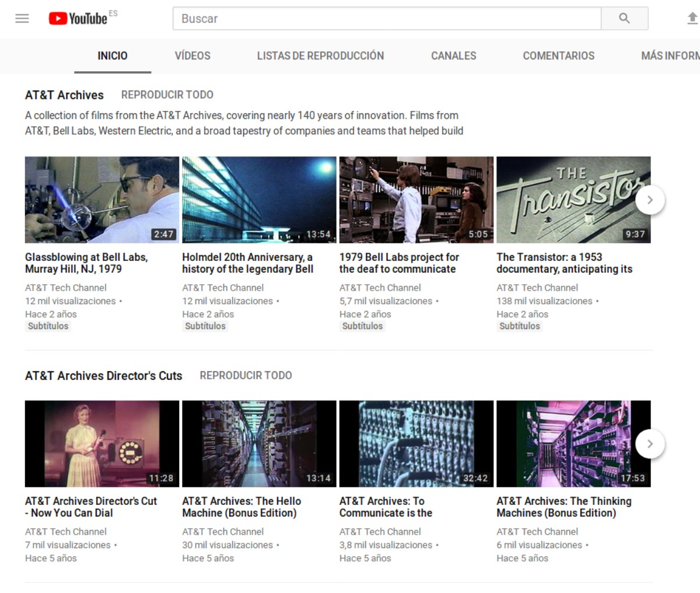Open 1979 Bell Labs deaf project title
Image resolution: width=700 pixels, height=593 pixels.
coord(399,263)
